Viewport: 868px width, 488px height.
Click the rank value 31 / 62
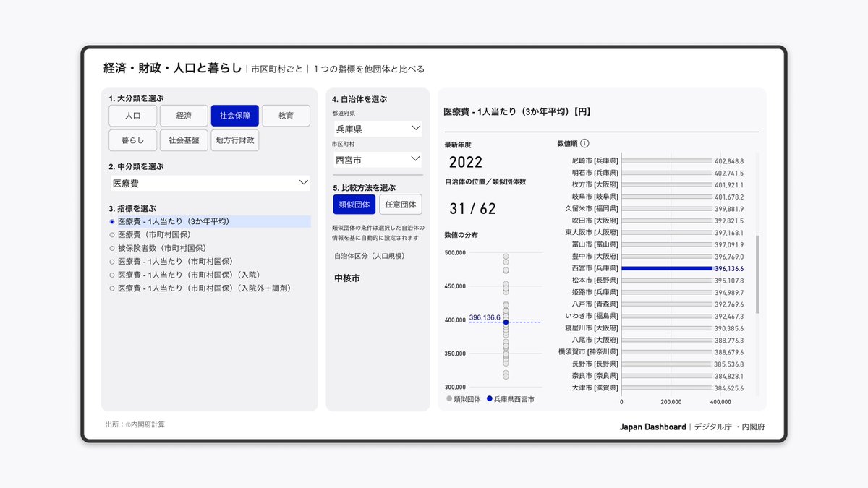[473, 209]
